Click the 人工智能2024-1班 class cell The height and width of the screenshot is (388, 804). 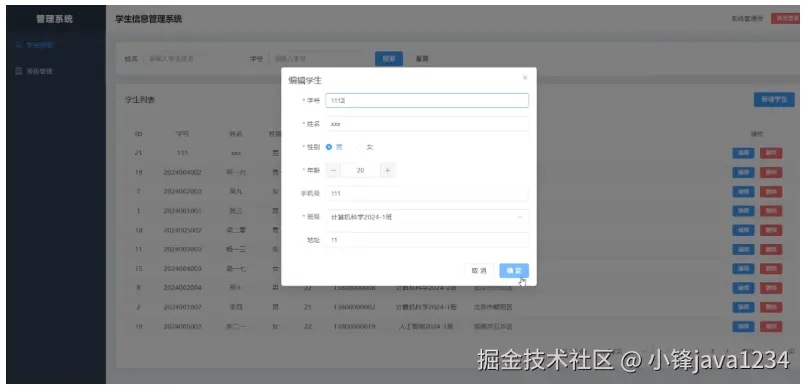[x=426, y=326]
